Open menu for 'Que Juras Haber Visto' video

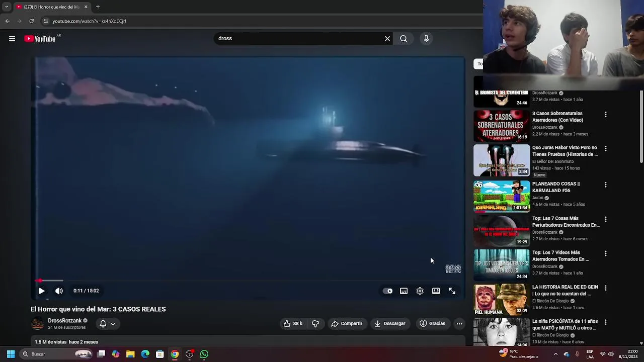606,149
